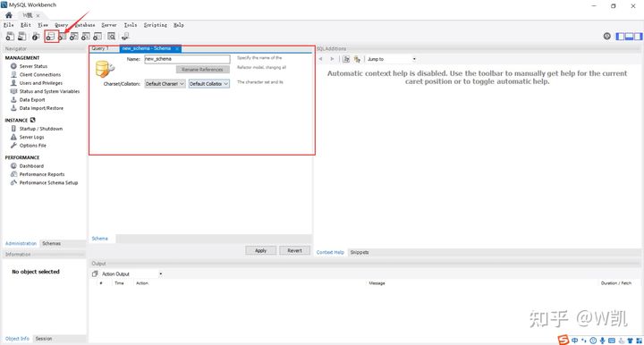The height and width of the screenshot is (345, 644).
Task: Click the search table data icon
Action: point(111,37)
